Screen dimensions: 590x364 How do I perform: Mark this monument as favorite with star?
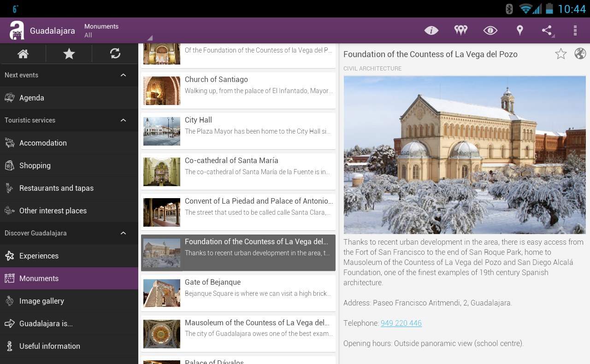pyautogui.click(x=561, y=54)
